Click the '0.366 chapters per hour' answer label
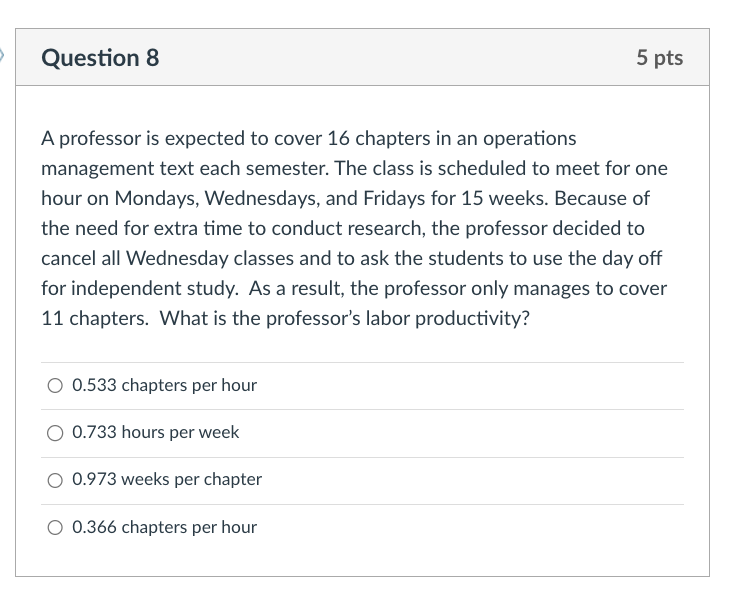730x592 pixels. pos(164,527)
